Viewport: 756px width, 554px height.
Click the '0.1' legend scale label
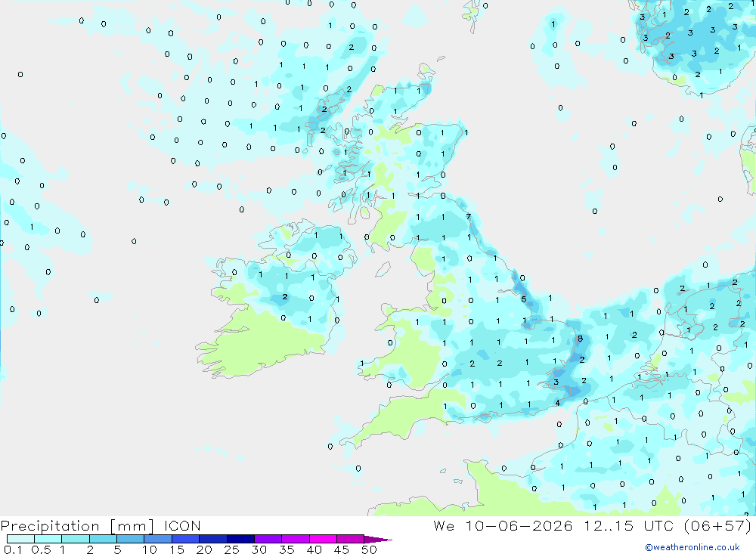13,549
